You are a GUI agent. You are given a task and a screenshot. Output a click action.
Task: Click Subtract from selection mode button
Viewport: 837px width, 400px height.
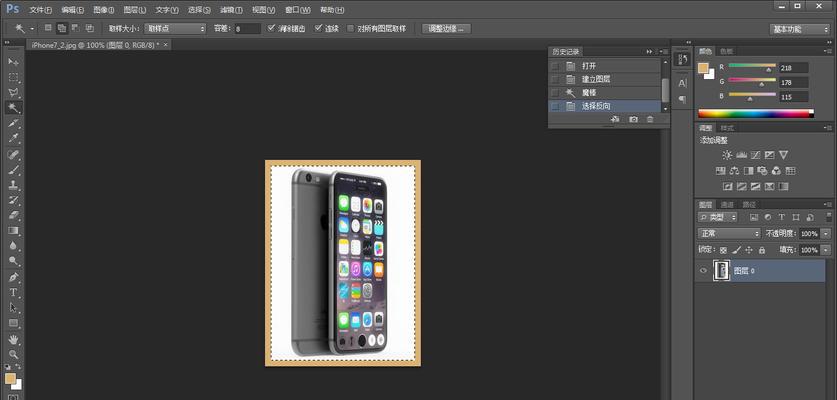[x=75, y=28]
